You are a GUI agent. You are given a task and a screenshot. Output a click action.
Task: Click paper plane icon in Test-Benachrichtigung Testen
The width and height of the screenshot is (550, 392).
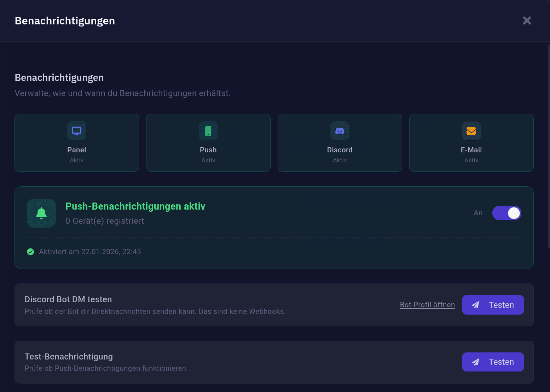pyautogui.click(x=476, y=362)
